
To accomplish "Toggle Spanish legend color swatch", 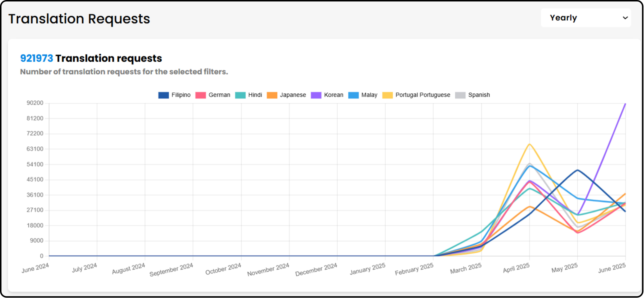I will [x=460, y=95].
